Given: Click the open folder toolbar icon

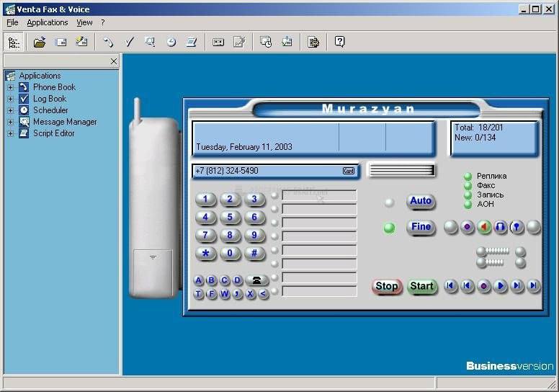Looking at the screenshot, I should [40, 43].
